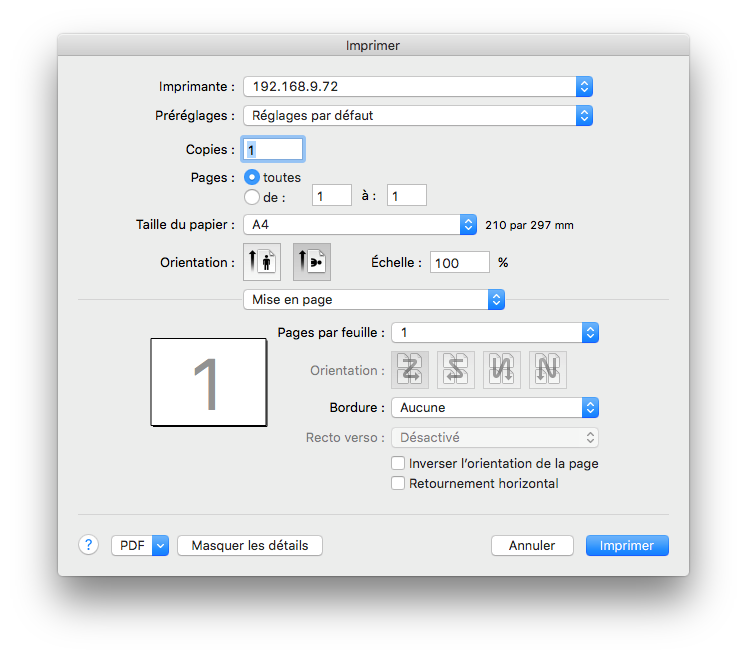Click the blue Imprimer button

[x=627, y=545]
